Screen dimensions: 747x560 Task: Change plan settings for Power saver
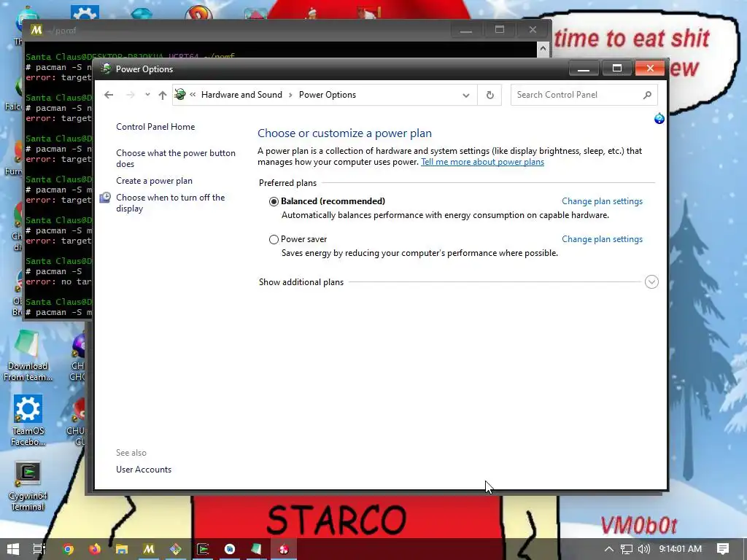pos(602,239)
